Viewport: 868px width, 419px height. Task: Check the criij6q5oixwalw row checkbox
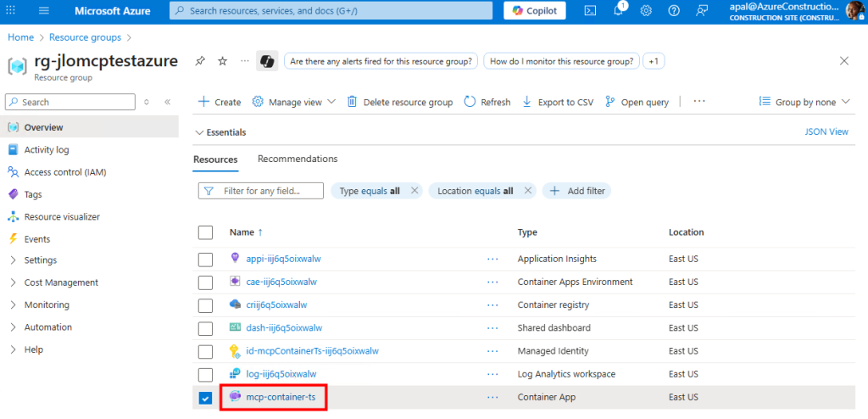(205, 304)
